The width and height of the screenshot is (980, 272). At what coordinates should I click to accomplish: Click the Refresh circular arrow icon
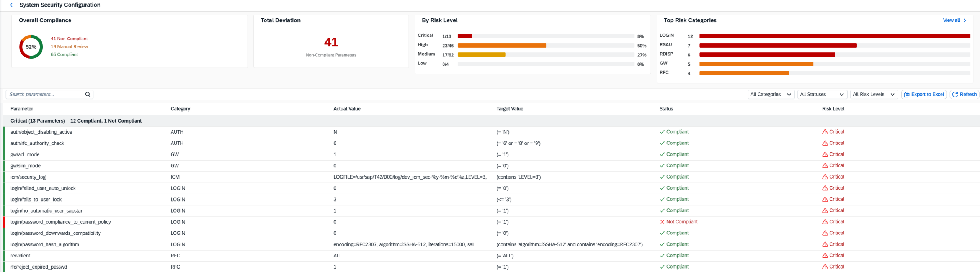[955, 95]
